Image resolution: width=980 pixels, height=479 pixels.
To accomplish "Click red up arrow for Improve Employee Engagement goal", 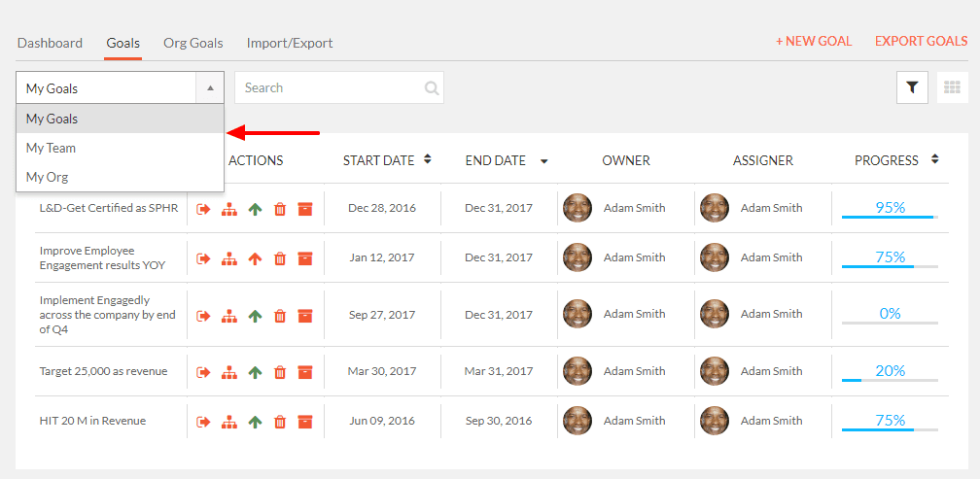I will 255,258.
